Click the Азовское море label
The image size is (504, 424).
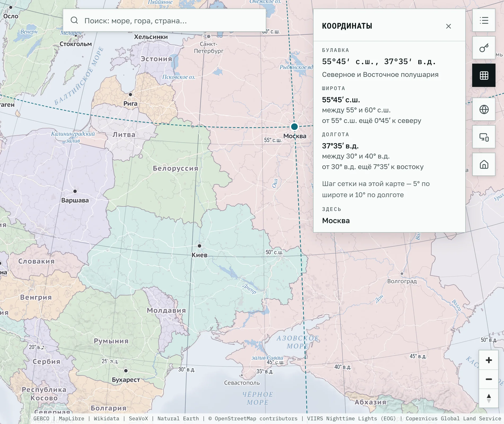[x=297, y=342]
